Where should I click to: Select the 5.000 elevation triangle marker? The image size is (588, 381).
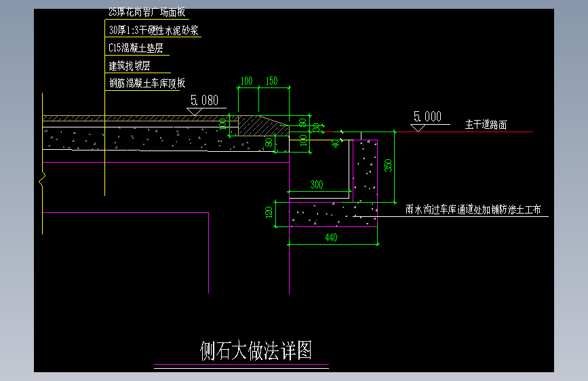418,128
